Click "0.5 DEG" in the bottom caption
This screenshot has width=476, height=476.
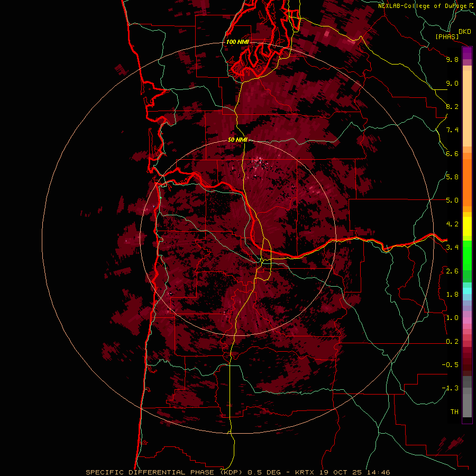click(x=264, y=472)
